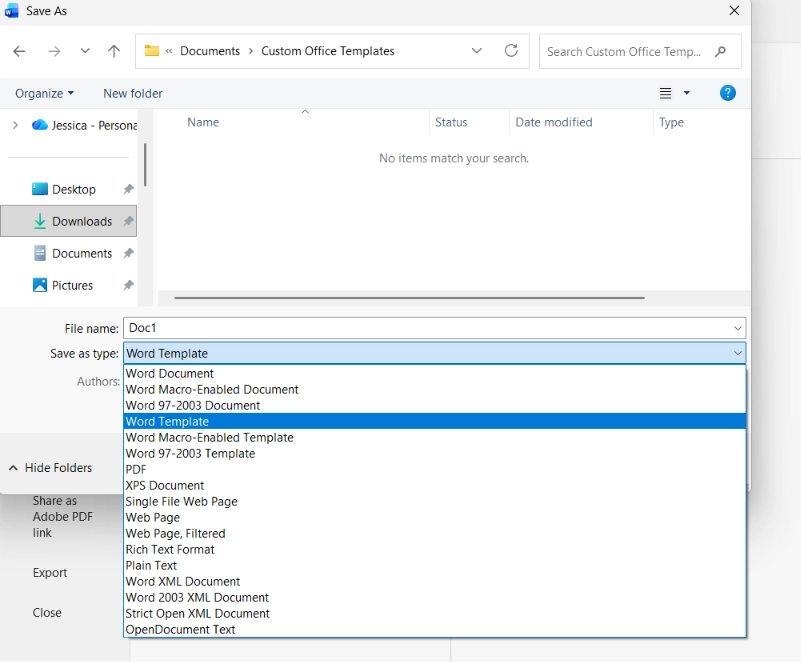
Task: Choose Single File Web Page type
Action: click(x=435, y=502)
